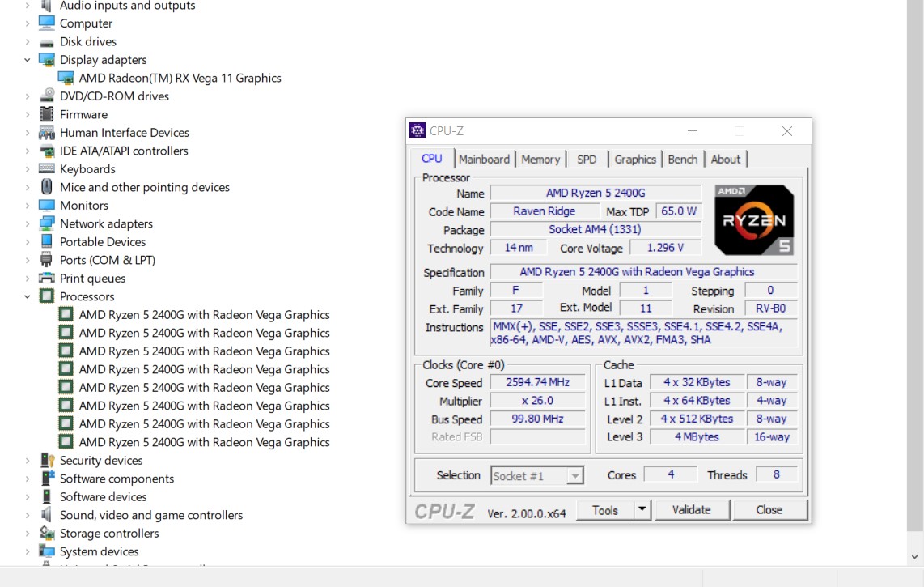The height and width of the screenshot is (587, 924).
Task: Switch to the Mainboard tab
Action: tap(484, 160)
